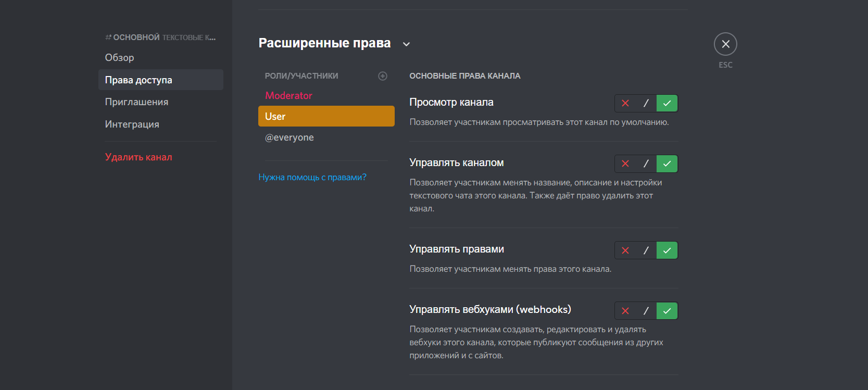
Task: Open the Обзор settings tab
Action: pos(120,58)
